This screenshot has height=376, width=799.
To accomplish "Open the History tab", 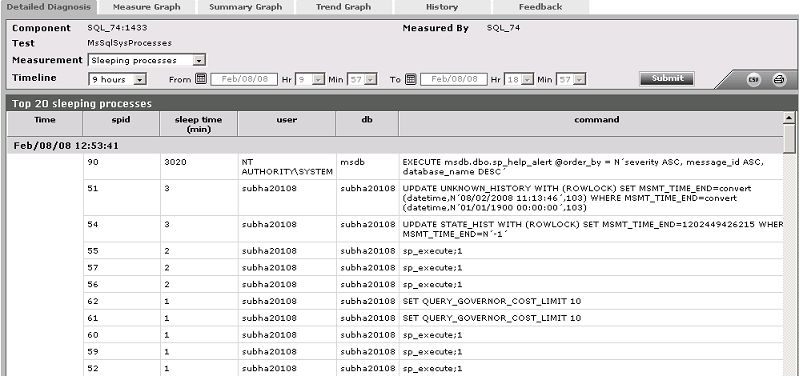I will point(442,7).
